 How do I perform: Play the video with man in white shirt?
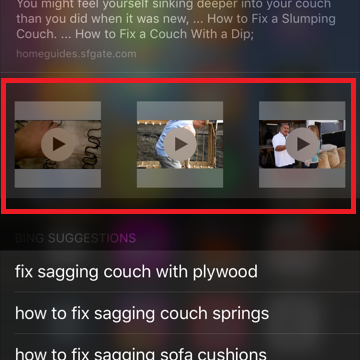pos(302,144)
